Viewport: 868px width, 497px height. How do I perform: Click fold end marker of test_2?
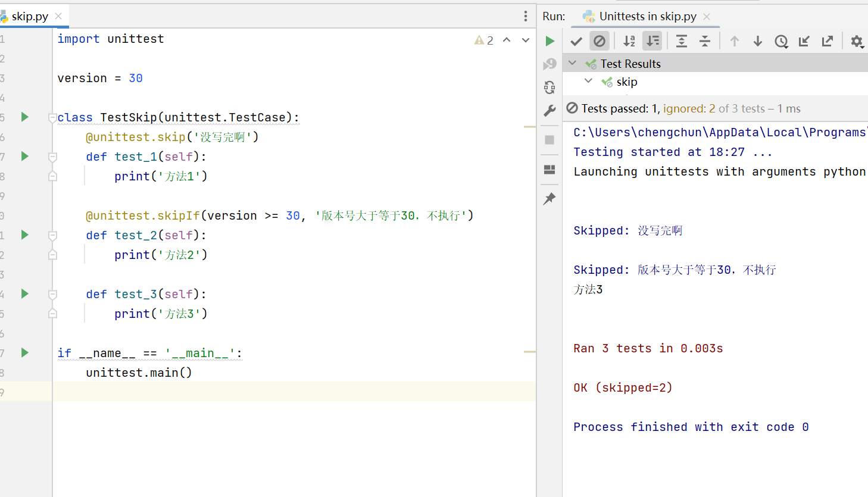pyautogui.click(x=52, y=255)
